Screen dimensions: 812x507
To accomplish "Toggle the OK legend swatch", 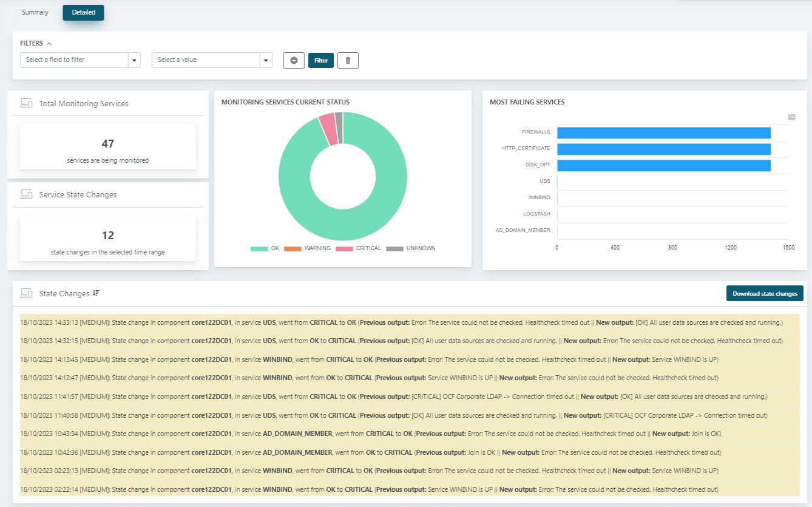I will (x=259, y=248).
